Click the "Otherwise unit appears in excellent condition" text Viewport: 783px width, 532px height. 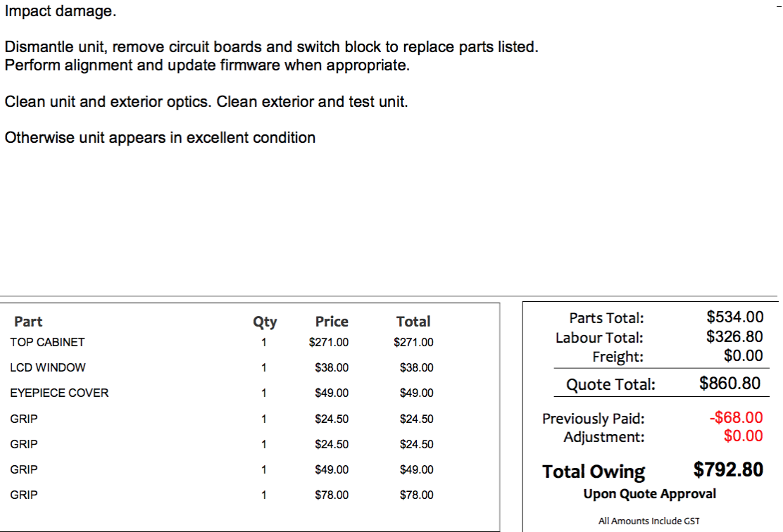160,137
